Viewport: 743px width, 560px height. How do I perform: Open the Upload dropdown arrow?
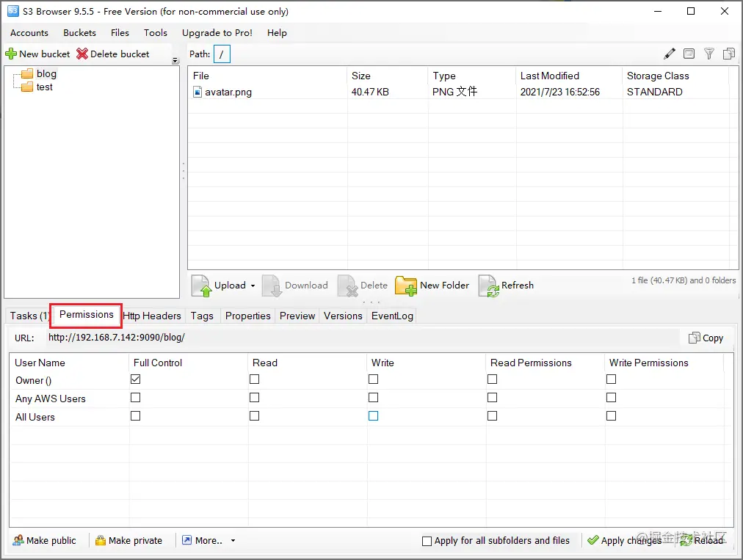[253, 286]
